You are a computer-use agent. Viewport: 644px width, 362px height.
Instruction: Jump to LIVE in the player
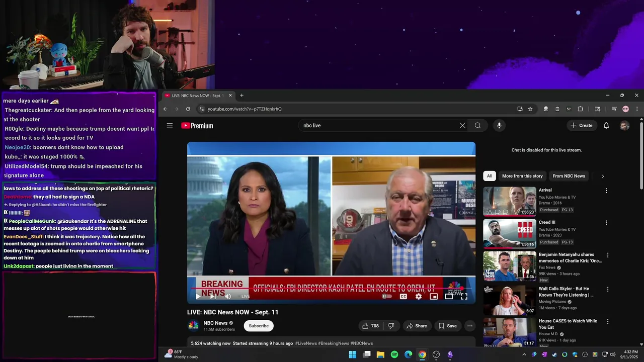(x=246, y=296)
